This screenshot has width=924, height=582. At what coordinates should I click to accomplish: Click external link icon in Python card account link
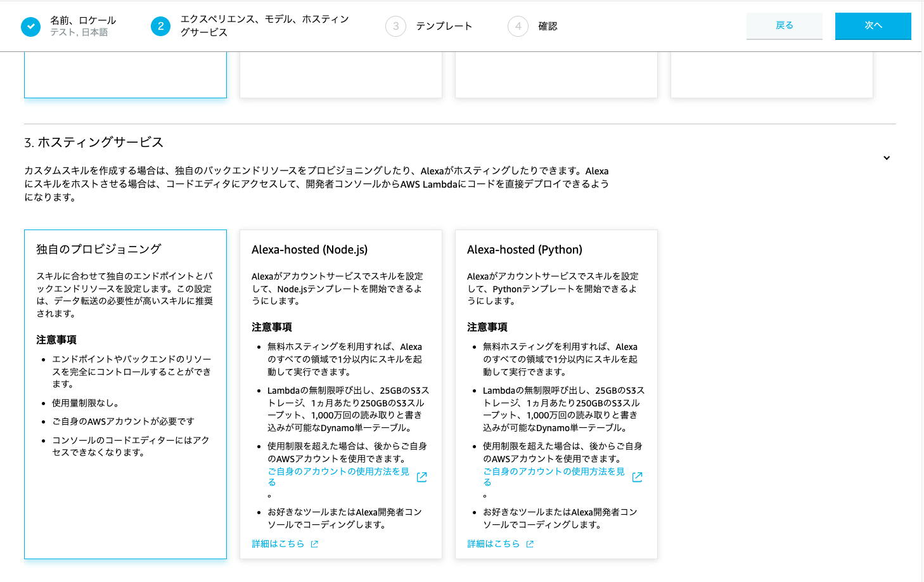pyautogui.click(x=638, y=477)
